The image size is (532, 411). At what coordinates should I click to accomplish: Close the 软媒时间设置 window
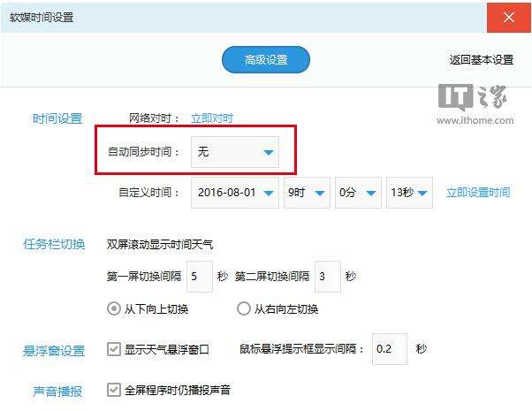point(509,18)
